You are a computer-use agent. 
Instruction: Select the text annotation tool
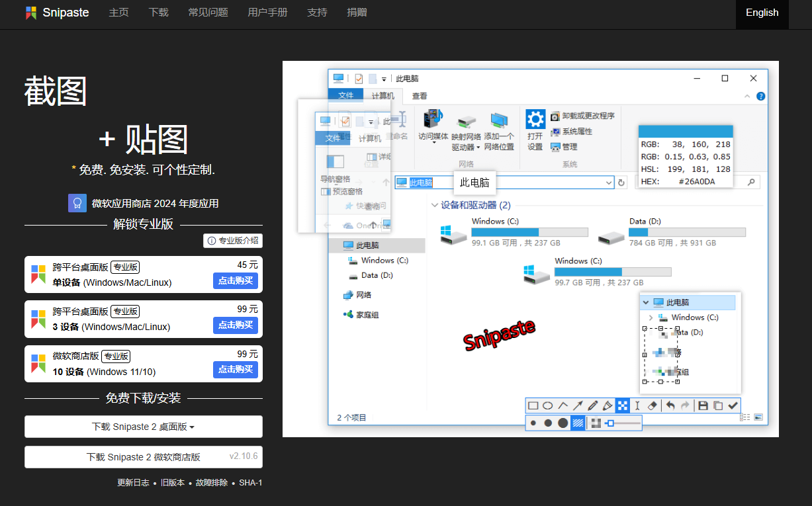637,405
